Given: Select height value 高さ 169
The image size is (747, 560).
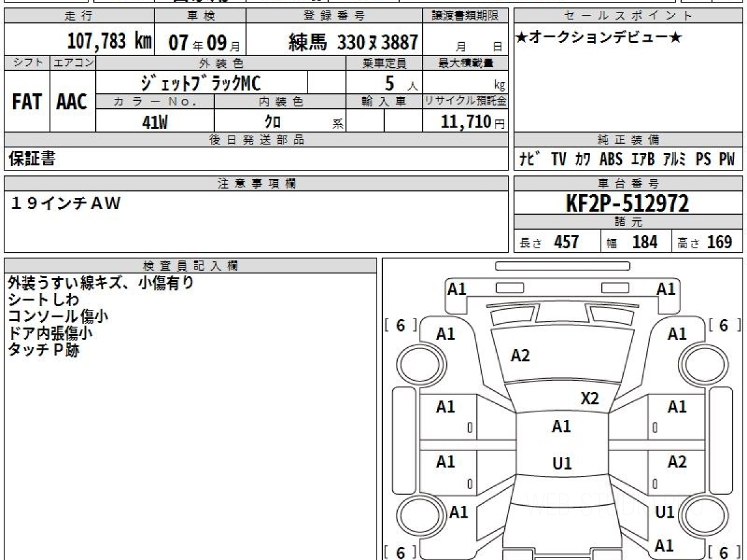Looking at the screenshot, I should pos(705,242).
